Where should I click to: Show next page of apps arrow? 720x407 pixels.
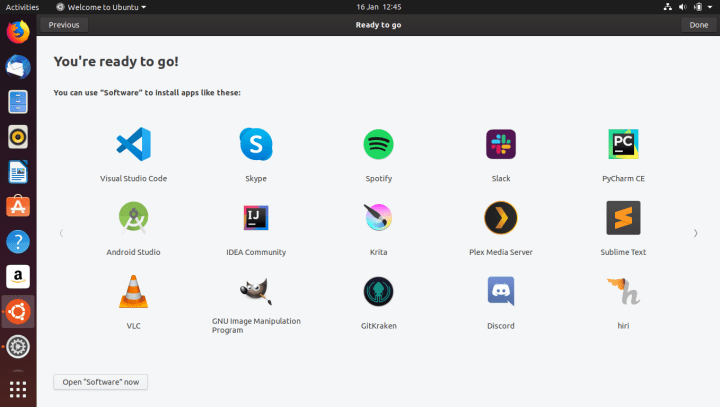click(695, 233)
